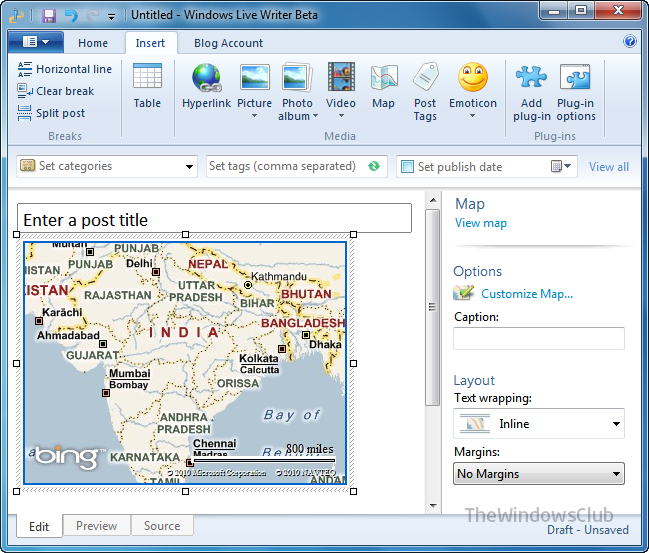Viewport: 649px width, 553px height.
Task: Minimize the Windows Live Writer window
Action: [553, 11]
